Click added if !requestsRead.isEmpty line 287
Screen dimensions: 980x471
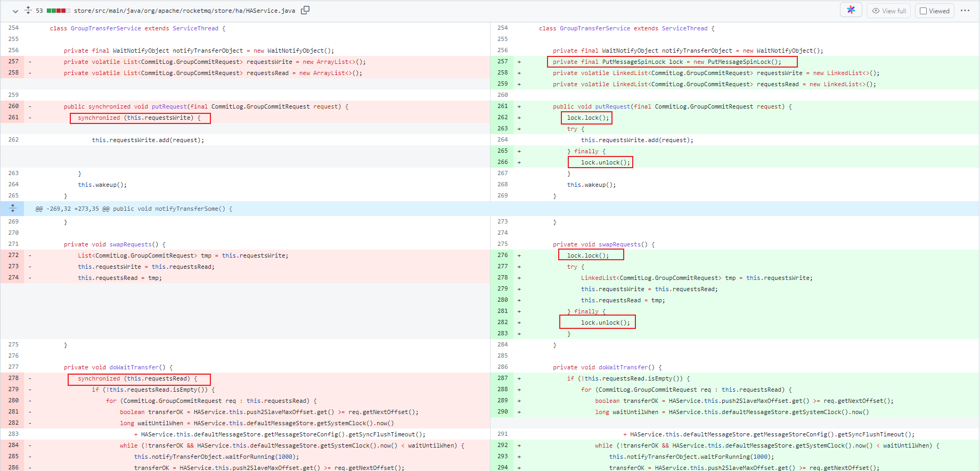628,378
